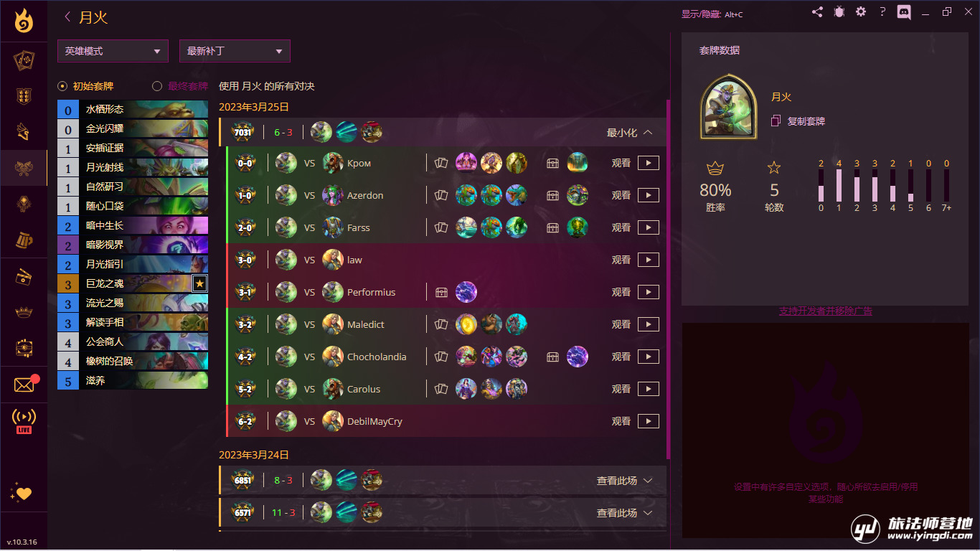Go back using arrow beside 月火
This screenshot has width=980, height=551.
pos(68,17)
